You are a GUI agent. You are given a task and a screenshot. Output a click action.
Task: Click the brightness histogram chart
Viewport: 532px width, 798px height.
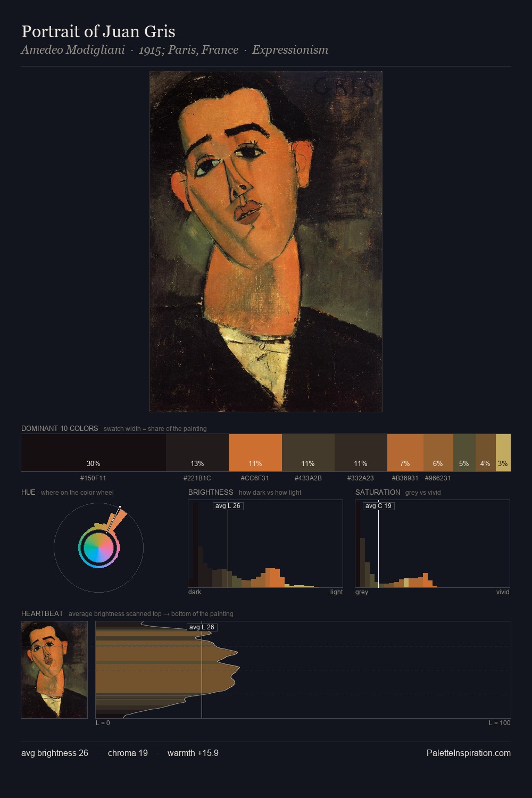[265, 544]
